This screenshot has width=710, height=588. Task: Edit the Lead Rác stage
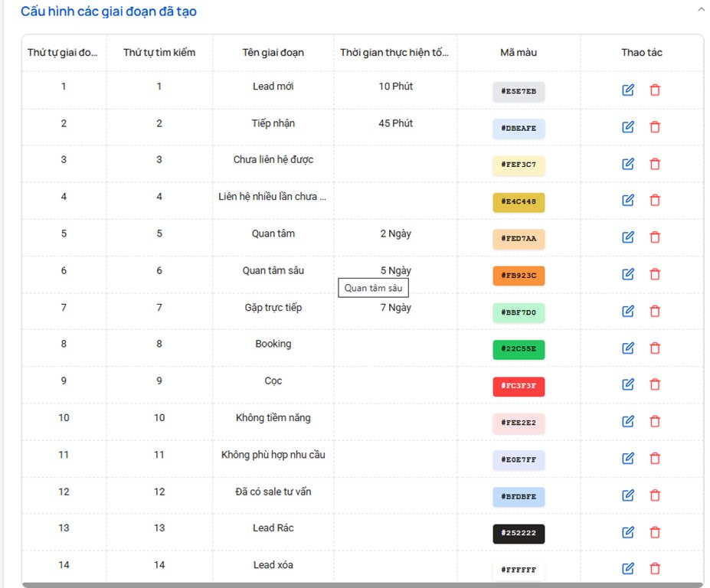click(x=627, y=532)
